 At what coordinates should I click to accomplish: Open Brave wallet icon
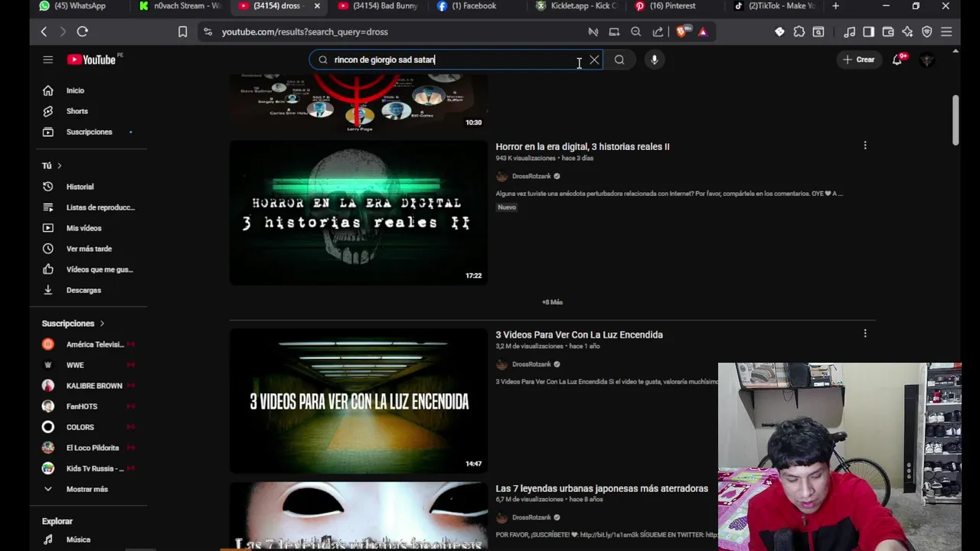click(888, 31)
